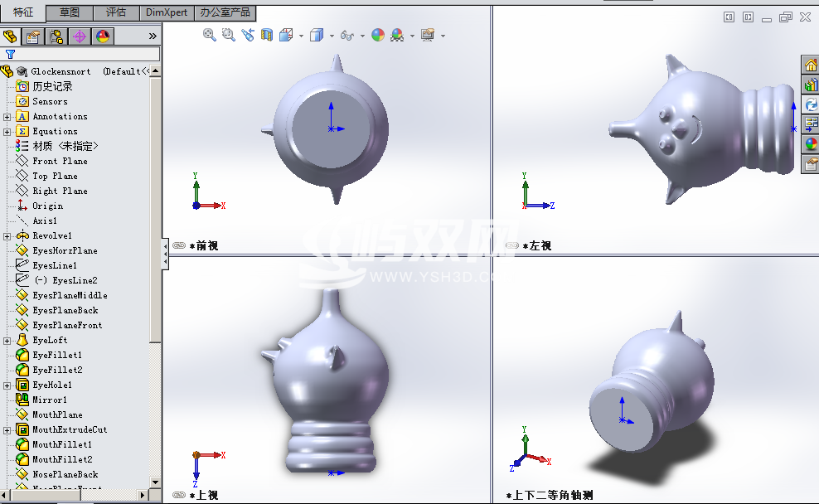Expand the Revolve1 feature node
The width and height of the screenshot is (819, 504).
click(7, 236)
